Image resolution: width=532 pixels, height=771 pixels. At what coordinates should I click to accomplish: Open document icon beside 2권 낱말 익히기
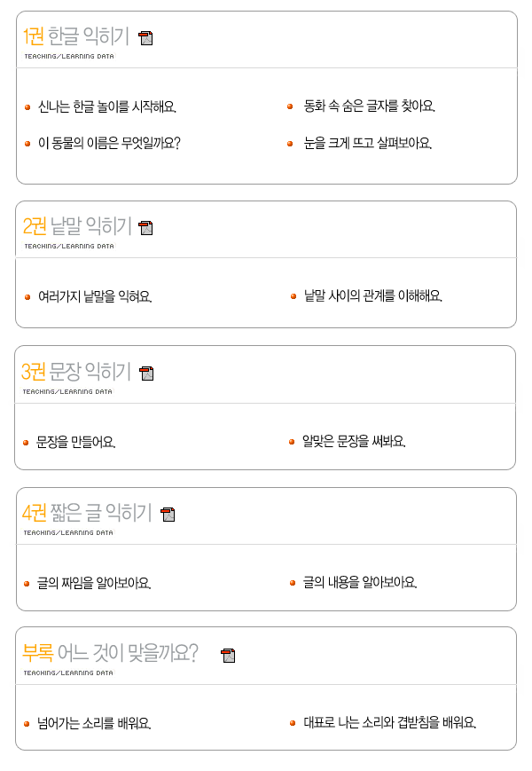point(145,228)
